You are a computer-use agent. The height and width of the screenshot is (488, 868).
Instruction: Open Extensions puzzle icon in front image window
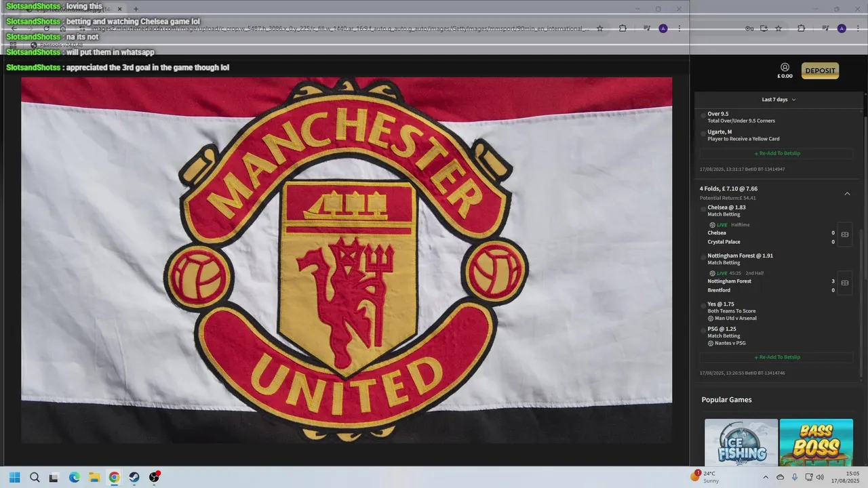click(x=623, y=28)
